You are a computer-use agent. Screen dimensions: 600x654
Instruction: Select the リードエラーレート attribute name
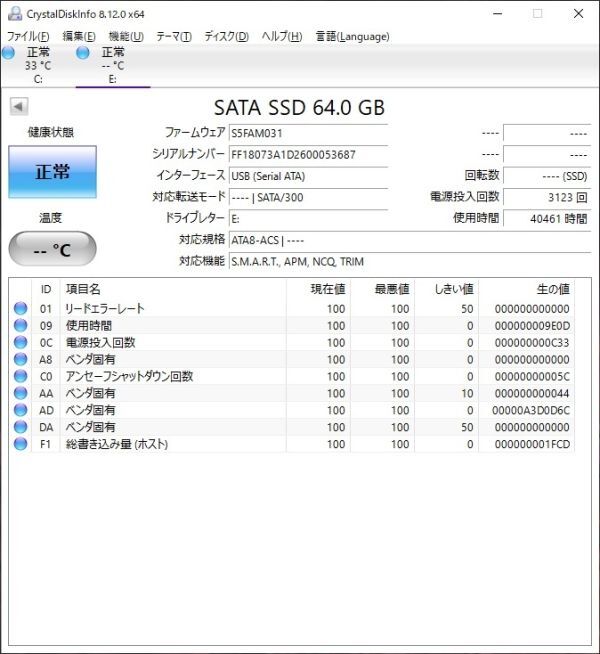pos(105,309)
